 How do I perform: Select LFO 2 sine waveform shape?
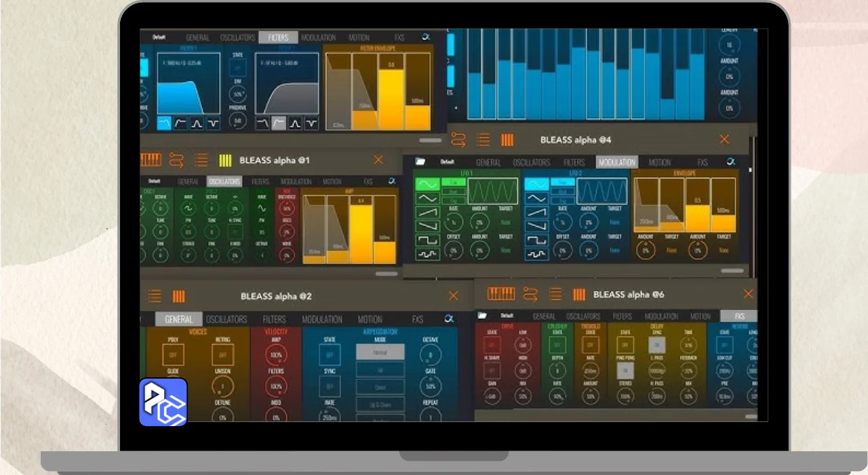tap(537, 184)
